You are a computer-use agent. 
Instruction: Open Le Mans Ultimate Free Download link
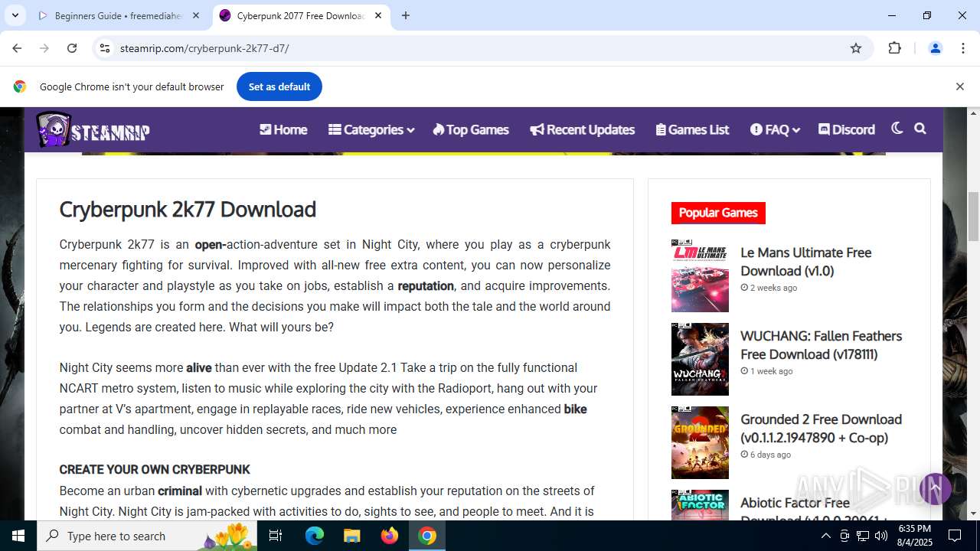click(x=805, y=262)
